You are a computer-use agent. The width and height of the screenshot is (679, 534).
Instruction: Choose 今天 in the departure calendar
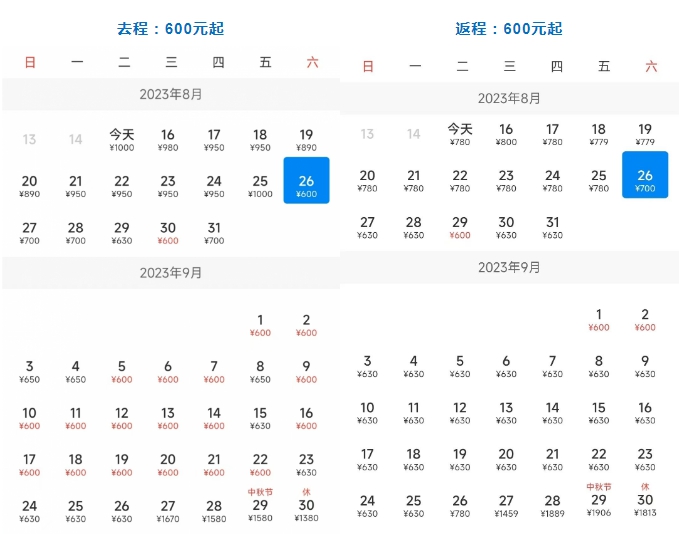pyautogui.click(x=122, y=140)
